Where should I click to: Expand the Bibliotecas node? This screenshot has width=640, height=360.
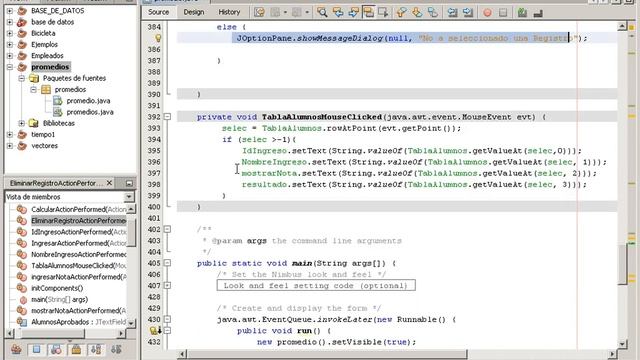(x=22, y=123)
